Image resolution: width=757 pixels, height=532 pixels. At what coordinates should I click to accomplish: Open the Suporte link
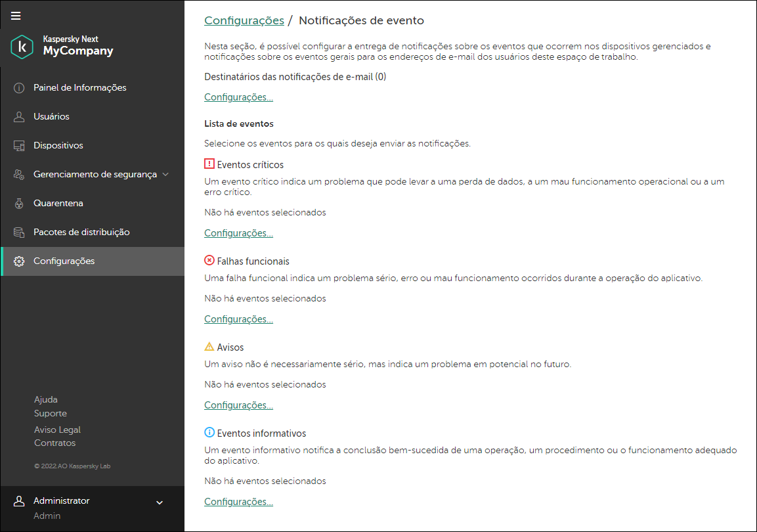coord(50,413)
